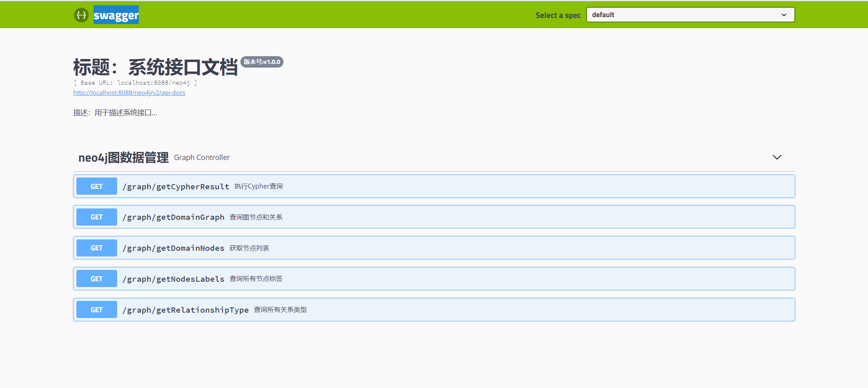The height and width of the screenshot is (388, 868).
Task: Click the 执行Cypher查询 description text
Action: click(259, 186)
